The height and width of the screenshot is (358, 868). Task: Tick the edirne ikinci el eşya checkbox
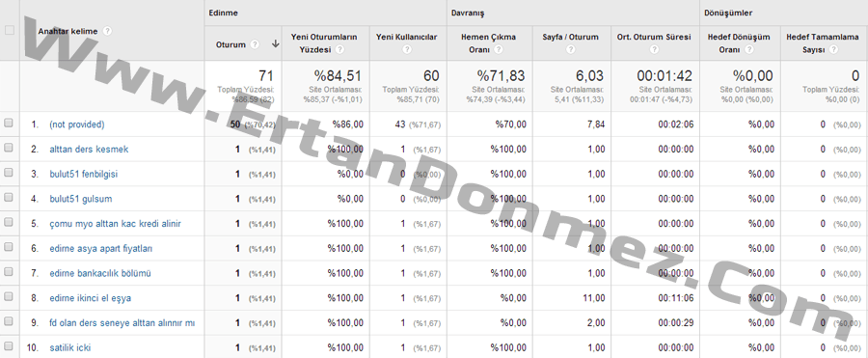[9, 297]
